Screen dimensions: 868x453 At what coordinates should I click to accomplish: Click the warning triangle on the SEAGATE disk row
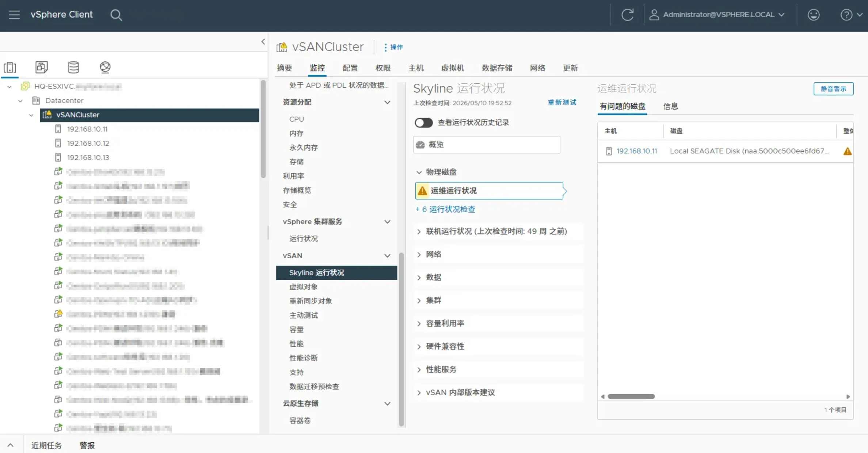[x=848, y=151]
